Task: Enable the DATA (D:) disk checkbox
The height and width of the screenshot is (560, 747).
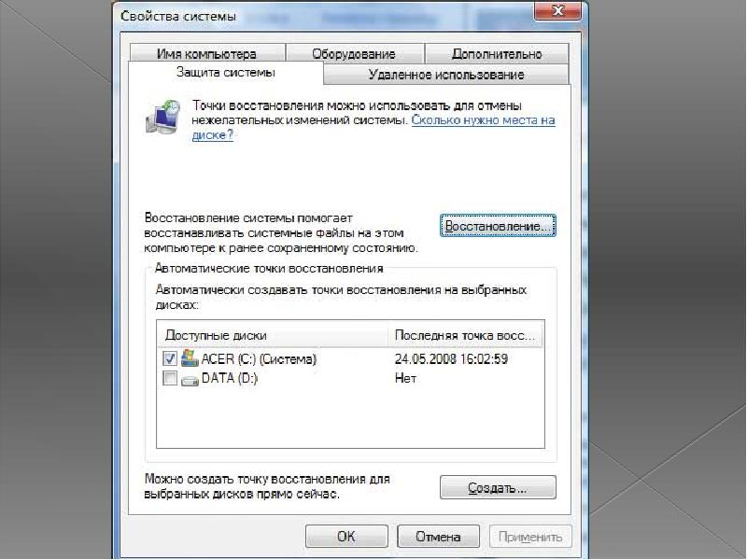Action: click(170, 378)
